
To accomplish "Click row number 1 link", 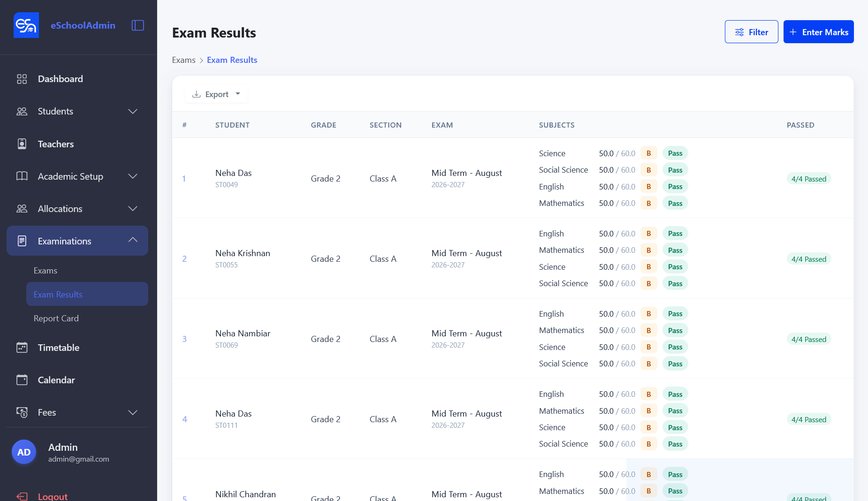I will [x=184, y=179].
